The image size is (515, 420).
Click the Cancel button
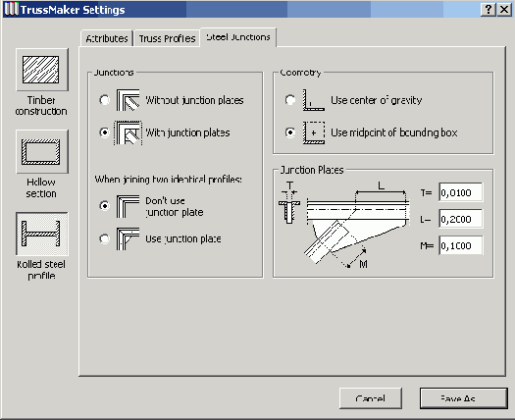(371, 398)
